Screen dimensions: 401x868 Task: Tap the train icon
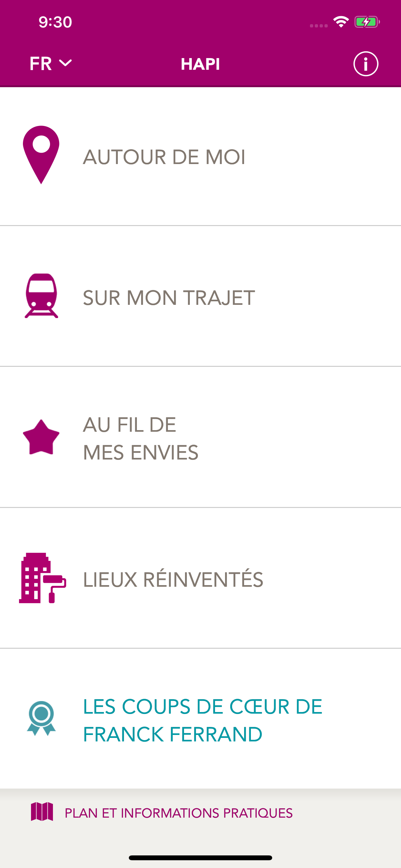(x=41, y=295)
